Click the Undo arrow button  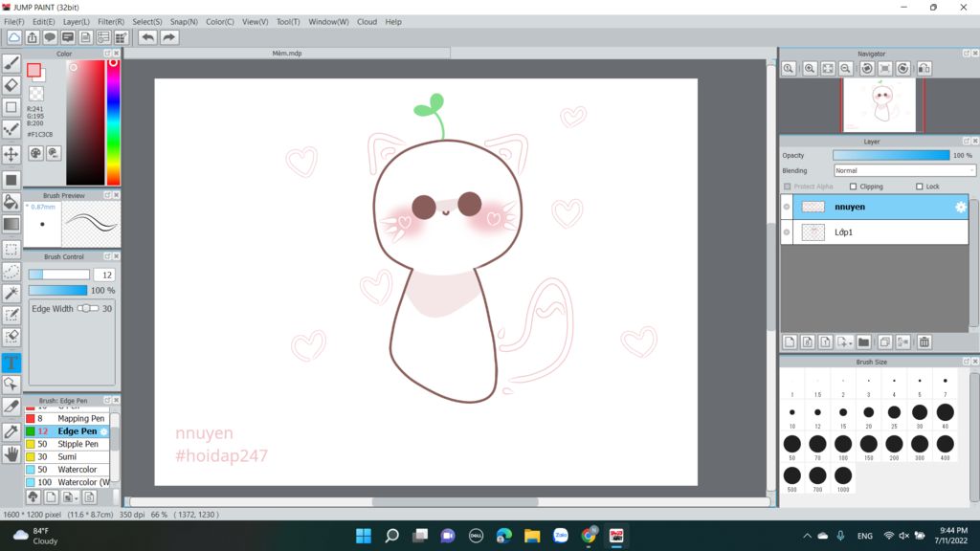[147, 37]
